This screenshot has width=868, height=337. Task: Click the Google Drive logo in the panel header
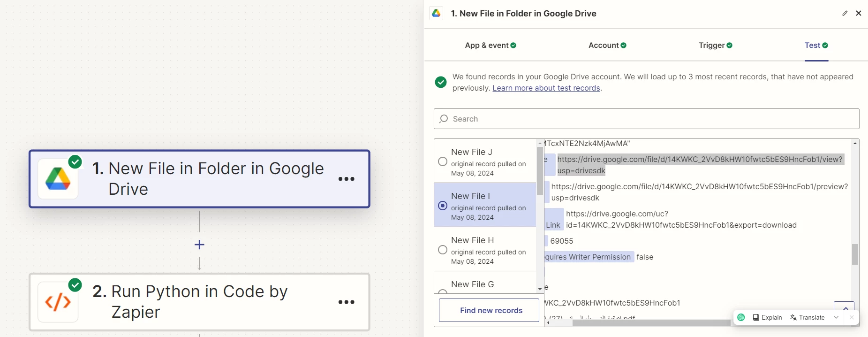pos(436,13)
